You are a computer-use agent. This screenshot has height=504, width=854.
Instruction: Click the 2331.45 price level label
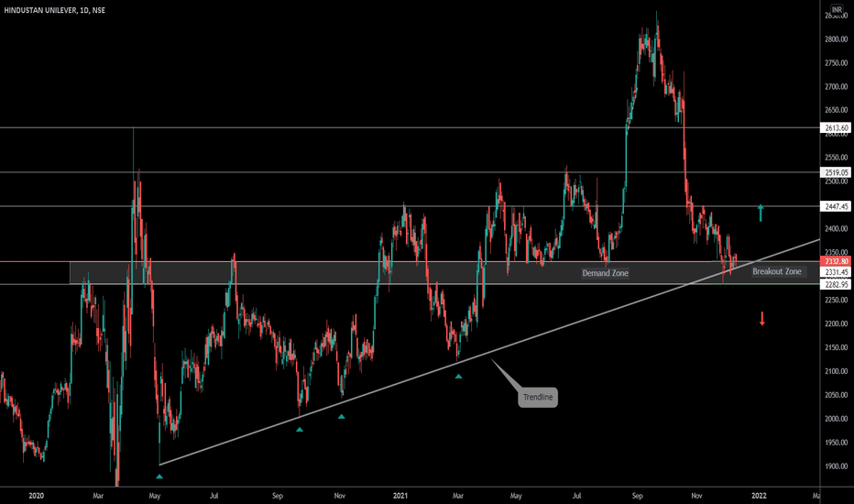pos(836,272)
